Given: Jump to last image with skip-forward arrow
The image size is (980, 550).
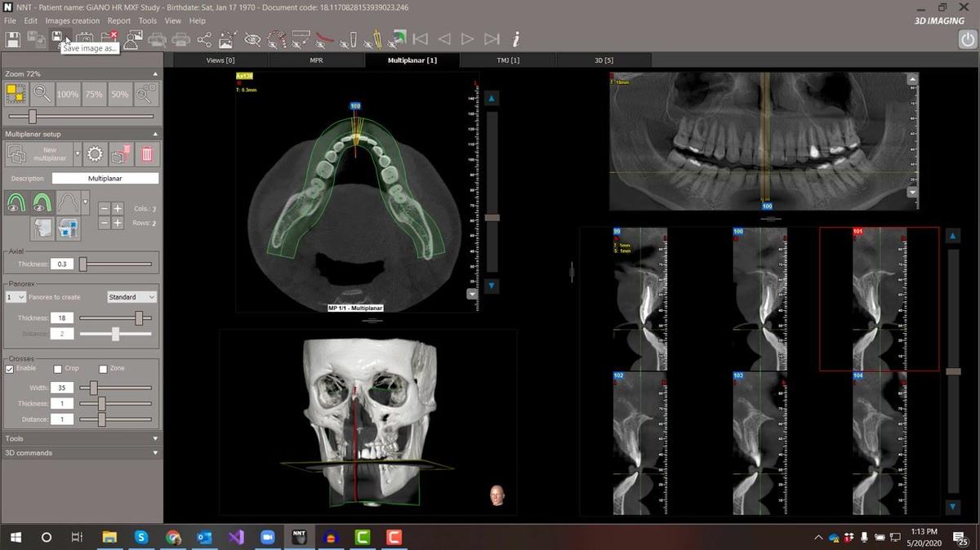Looking at the screenshot, I should click(492, 38).
